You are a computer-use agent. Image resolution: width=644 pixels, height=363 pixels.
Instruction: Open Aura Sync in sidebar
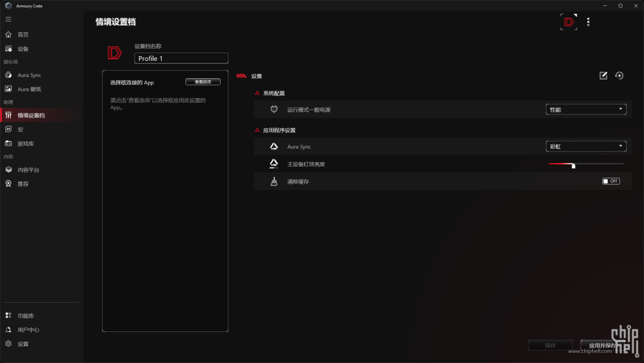(x=29, y=75)
